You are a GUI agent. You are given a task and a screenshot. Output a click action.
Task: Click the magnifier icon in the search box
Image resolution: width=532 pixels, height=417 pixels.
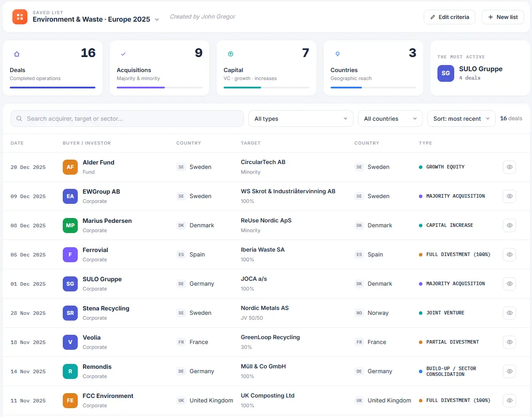coord(19,119)
